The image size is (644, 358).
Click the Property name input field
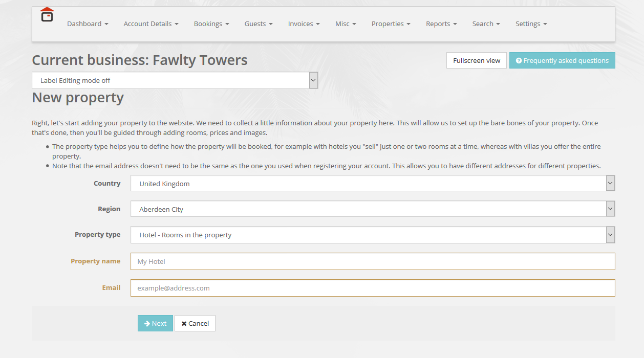tap(373, 261)
